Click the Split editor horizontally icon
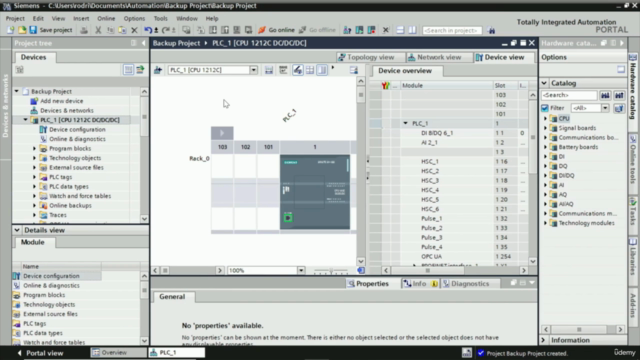The image size is (640, 360). tap(400, 30)
